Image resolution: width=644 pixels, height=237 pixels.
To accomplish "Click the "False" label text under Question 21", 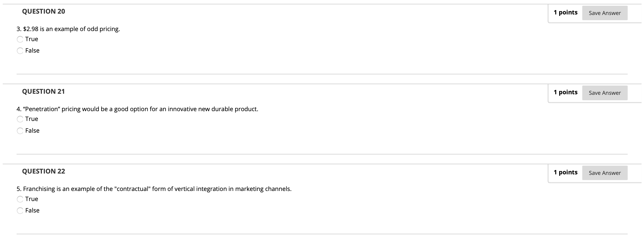I will (x=32, y=131).
